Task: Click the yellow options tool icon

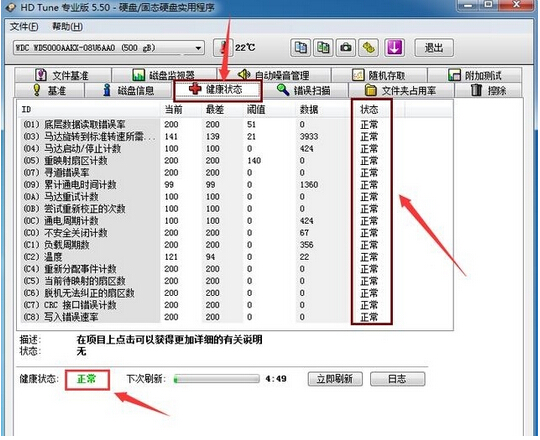Action: click(x=368, y=48)
